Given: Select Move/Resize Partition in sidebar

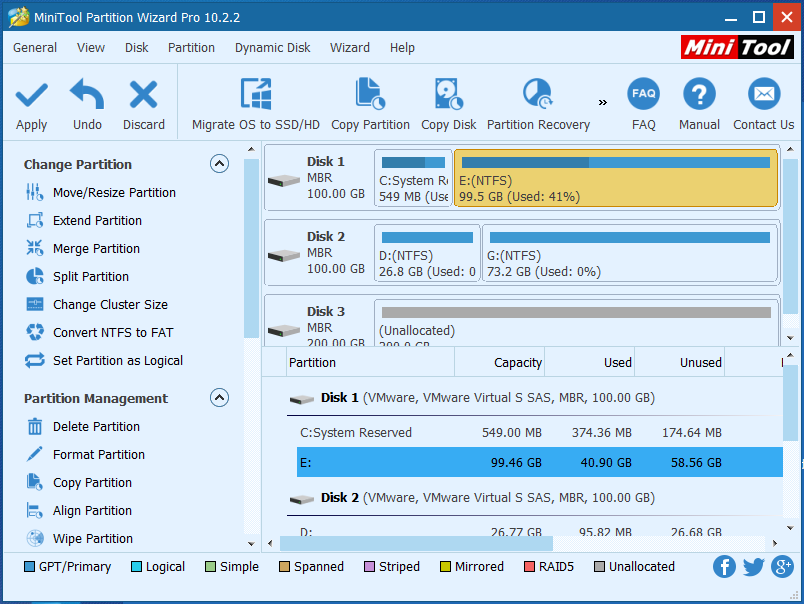Looking at the screenshot, I should click(101, 192).
